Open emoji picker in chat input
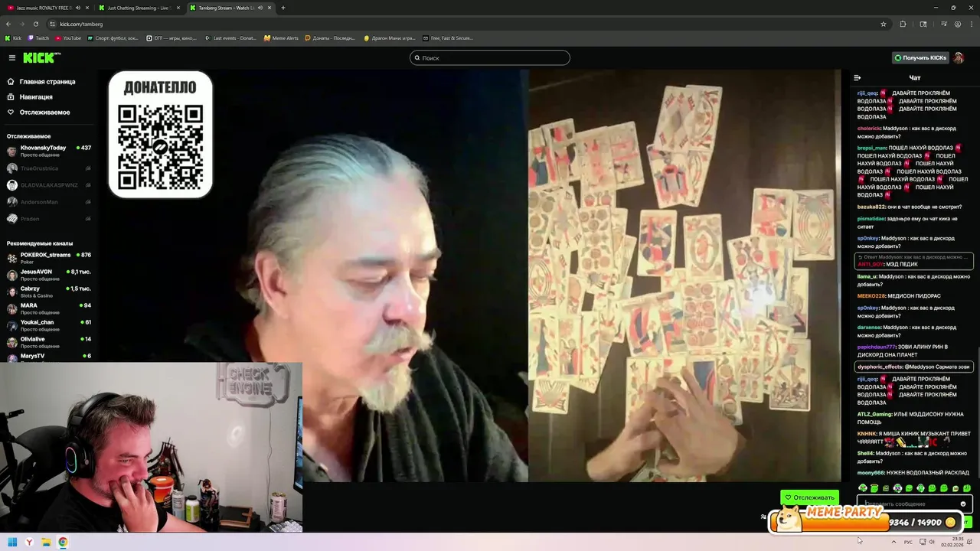 click(963, 504)
